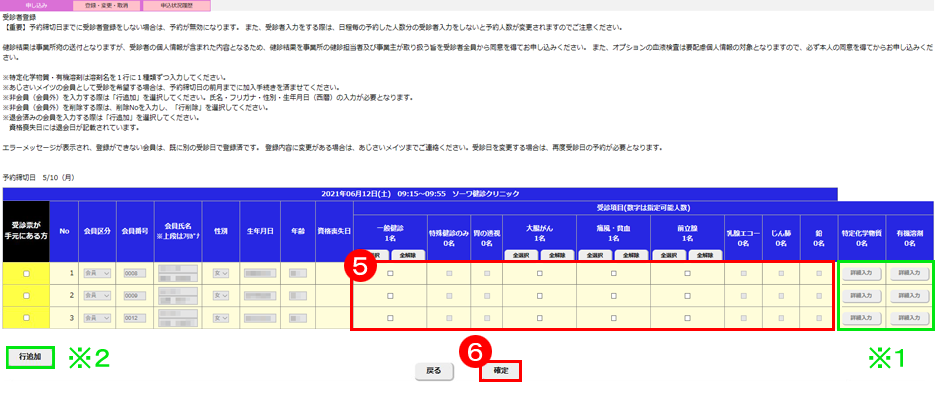
Task: Open 会員区分 dropdown in row 3
Action: point(97,318)
